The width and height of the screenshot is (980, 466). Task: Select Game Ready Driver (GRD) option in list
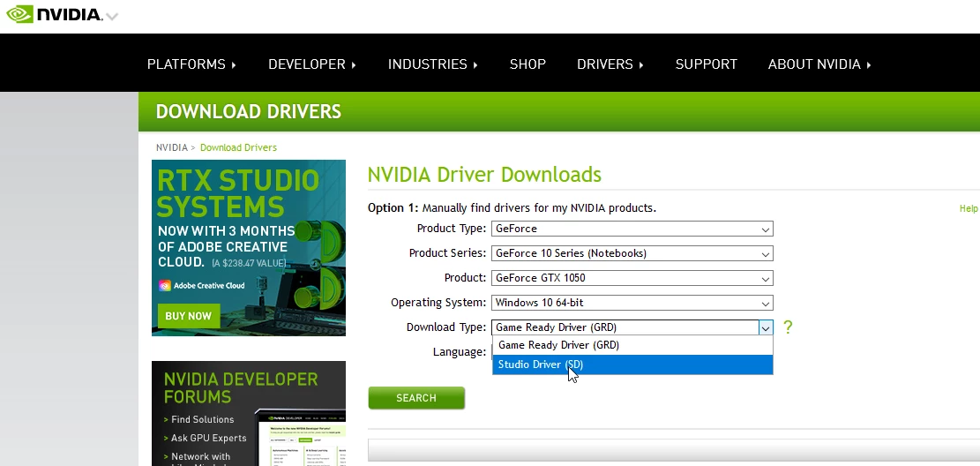coord(632,345)
